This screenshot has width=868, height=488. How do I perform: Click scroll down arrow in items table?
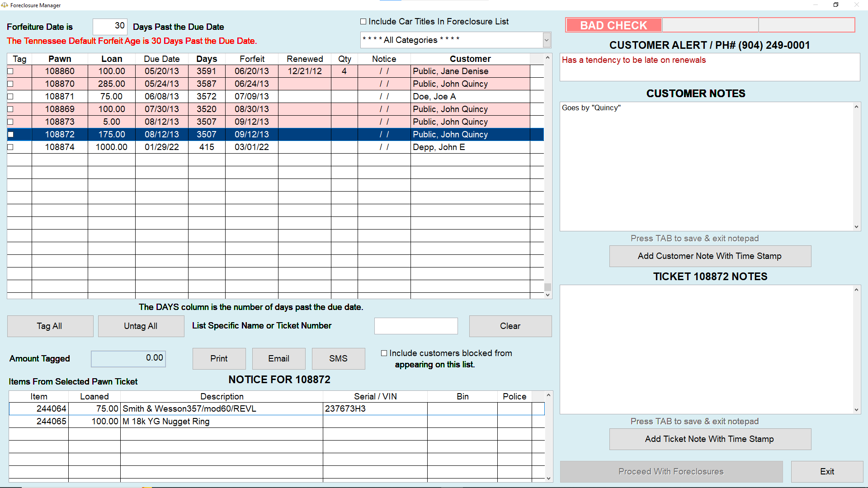click(x=548, y=479)
